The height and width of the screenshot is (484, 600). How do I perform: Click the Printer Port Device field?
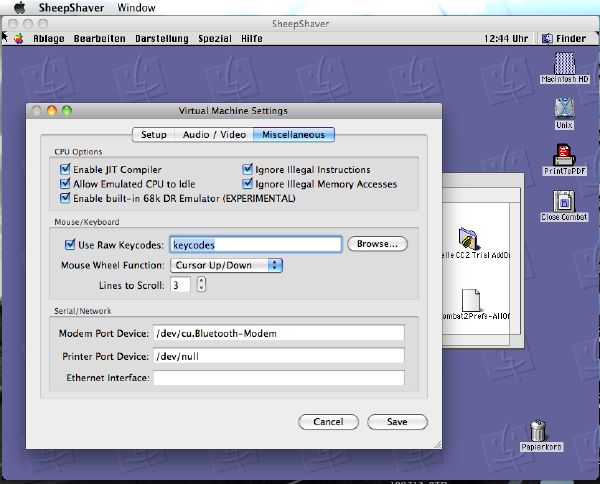click(x=279, y=356)
